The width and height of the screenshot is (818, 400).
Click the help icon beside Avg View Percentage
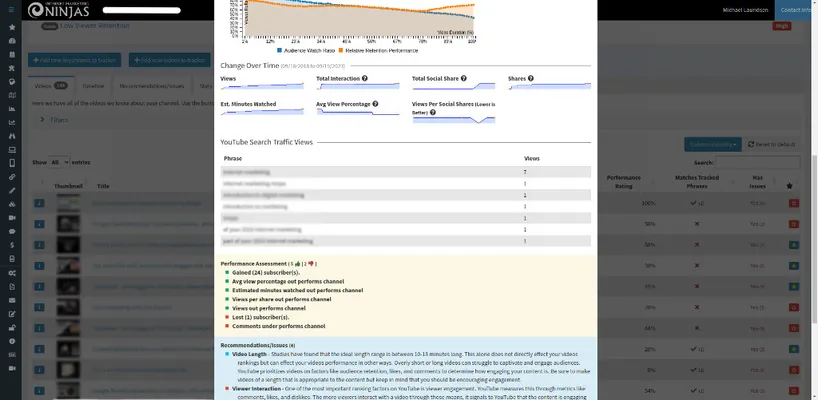coord(375,103)
